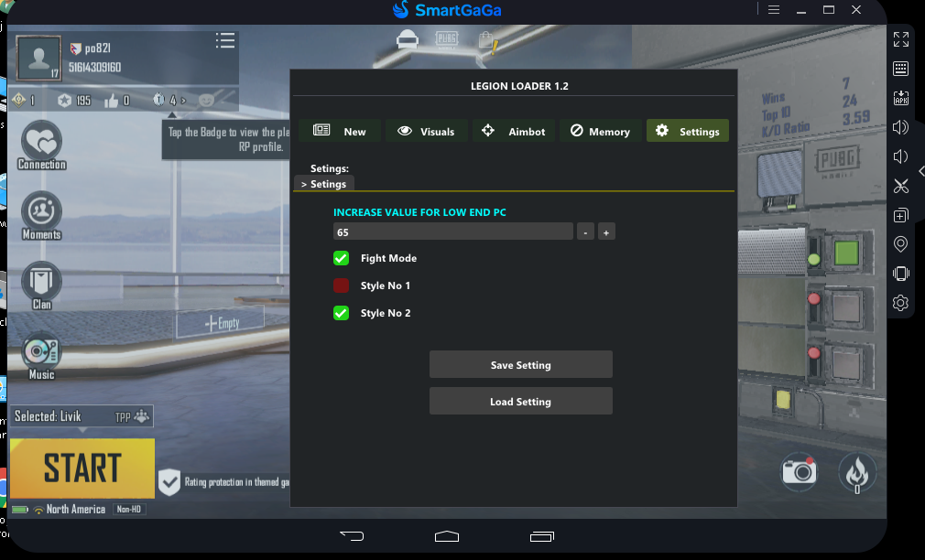This screenshot has width=925, height=560.
Task: Open SmartGaGa hamburger menu in title bar
Action: (774, 9)
